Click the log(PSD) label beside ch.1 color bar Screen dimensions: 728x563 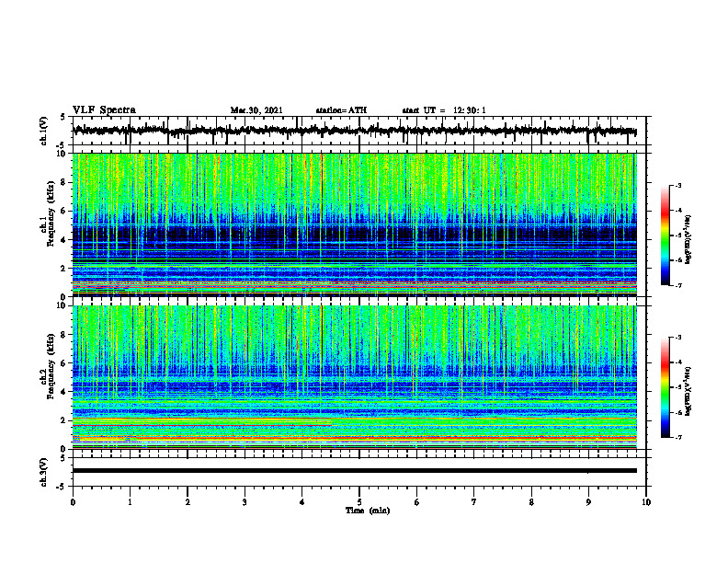[x=689, y=239]
